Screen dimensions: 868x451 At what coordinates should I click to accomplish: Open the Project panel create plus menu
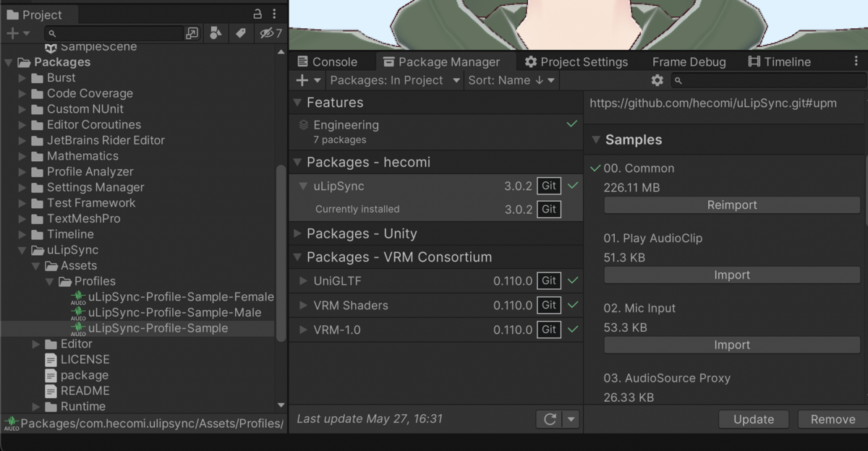(17, 33)
